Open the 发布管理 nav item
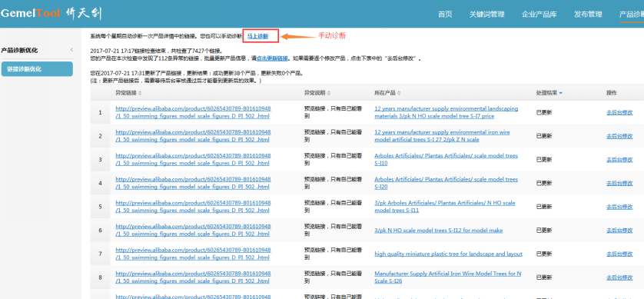 coord(588,15)
